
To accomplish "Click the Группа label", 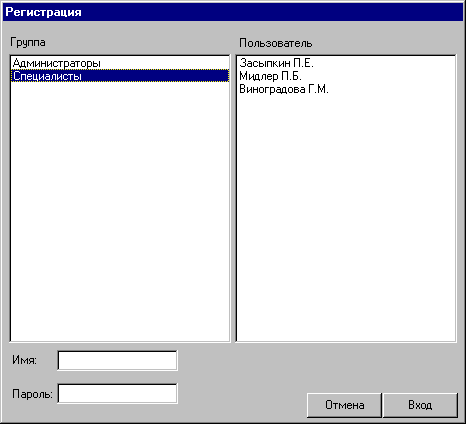I will coord(28,43).
